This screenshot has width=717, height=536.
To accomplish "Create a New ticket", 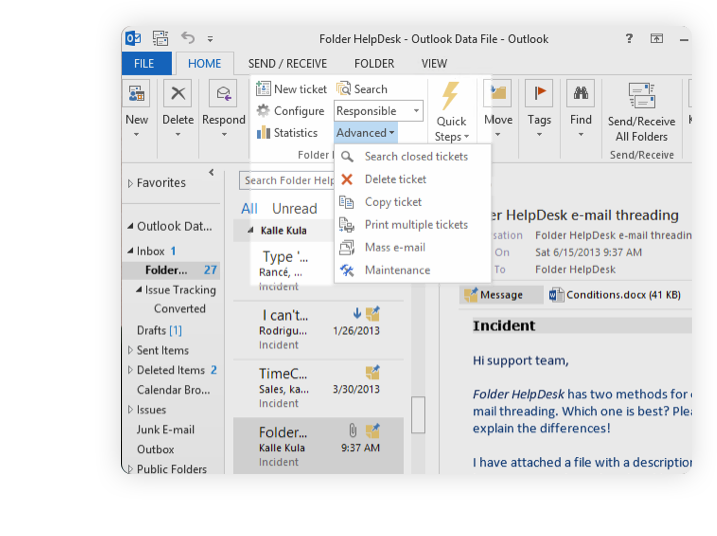I will coord(291,89).
